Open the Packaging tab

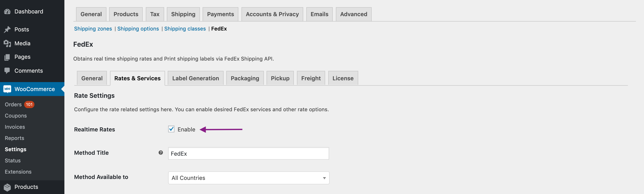pos(244,78)
